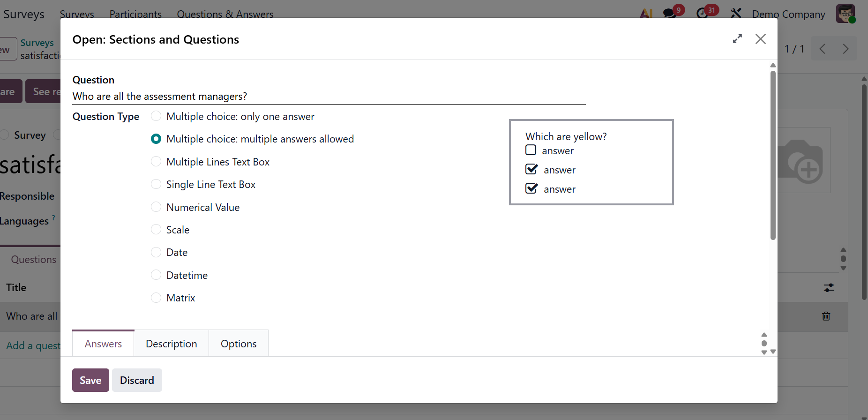
Task: Expand dialog to full screen
Action: pyautogui.click(x=737, y=39)
